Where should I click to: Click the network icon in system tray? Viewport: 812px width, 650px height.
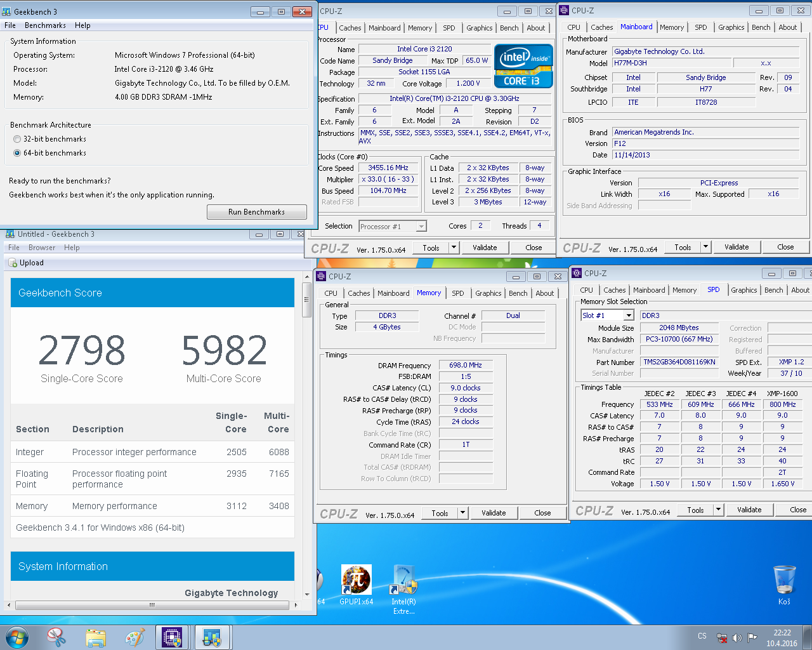point(722,637)
